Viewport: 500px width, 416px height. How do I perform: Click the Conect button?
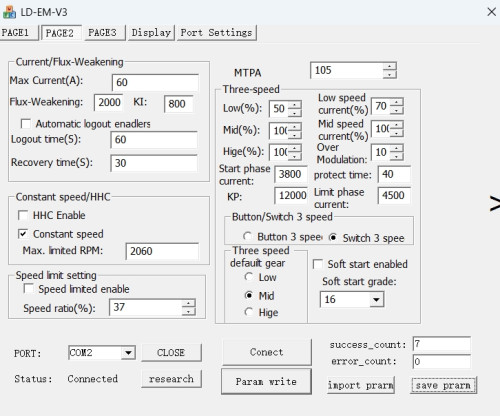(267, 352)
